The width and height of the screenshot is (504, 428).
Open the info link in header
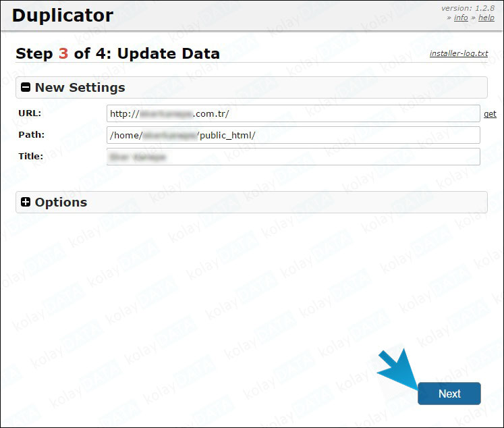click(x=461, y=18)
